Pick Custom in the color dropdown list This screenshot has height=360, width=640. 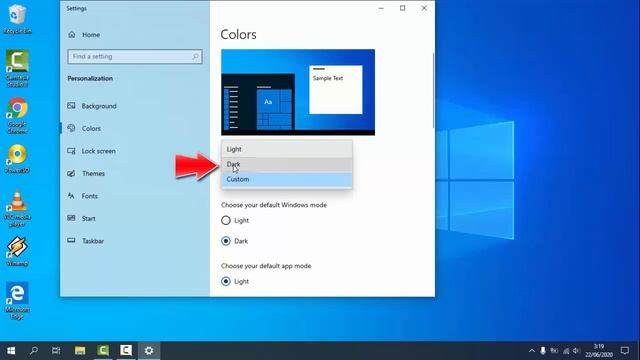coord(287,180)
